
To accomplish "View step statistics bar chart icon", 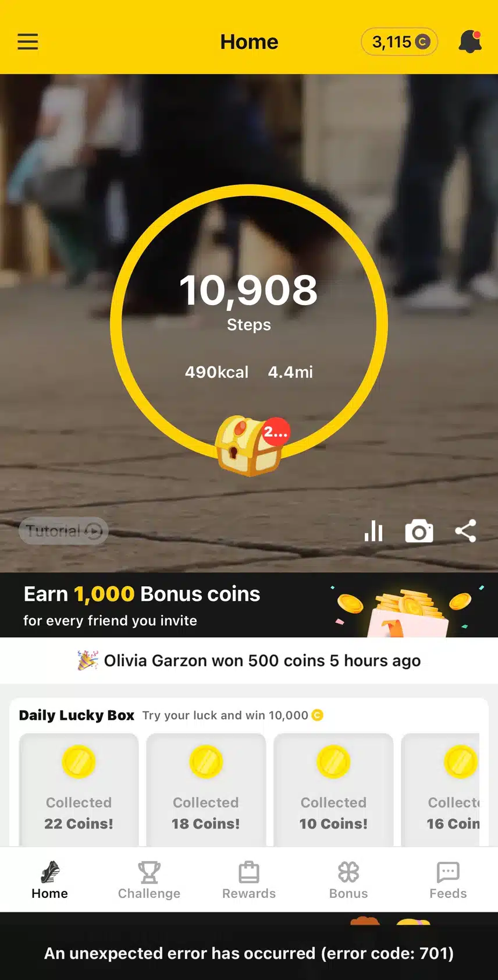I will pyautogui.click(x=373, y=531).
